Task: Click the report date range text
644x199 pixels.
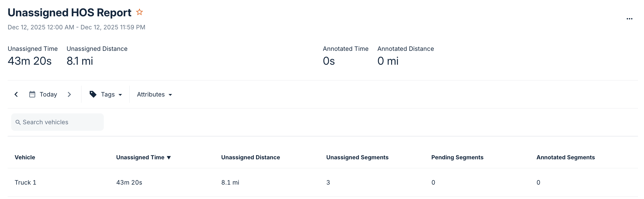Action: pos(76,27)
